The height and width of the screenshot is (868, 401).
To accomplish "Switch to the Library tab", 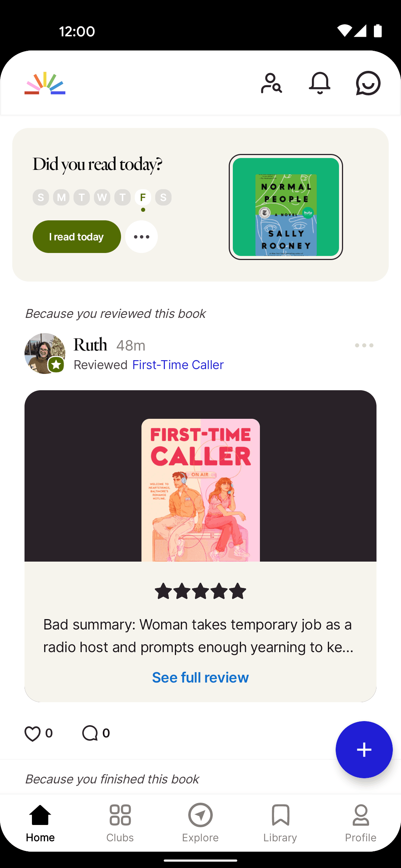I will coord(280,822).
